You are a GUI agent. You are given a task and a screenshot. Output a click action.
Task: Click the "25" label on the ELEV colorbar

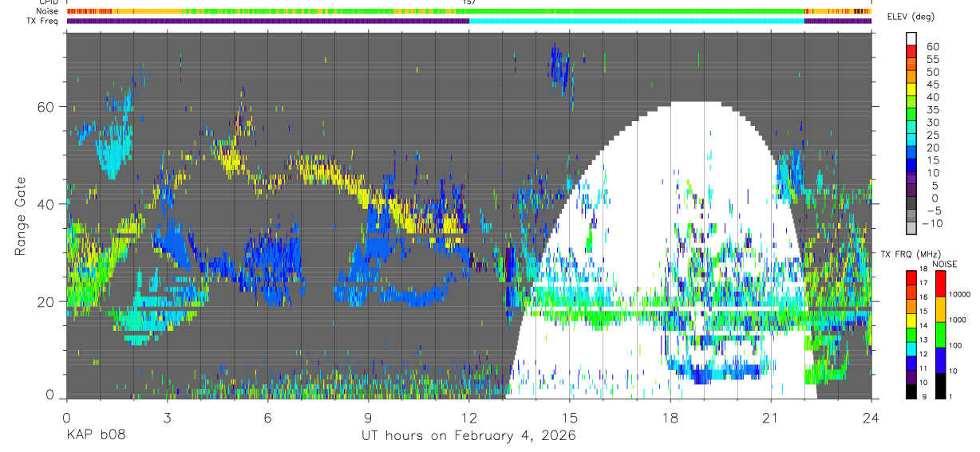pyautogui.click(x=932, y=136)
